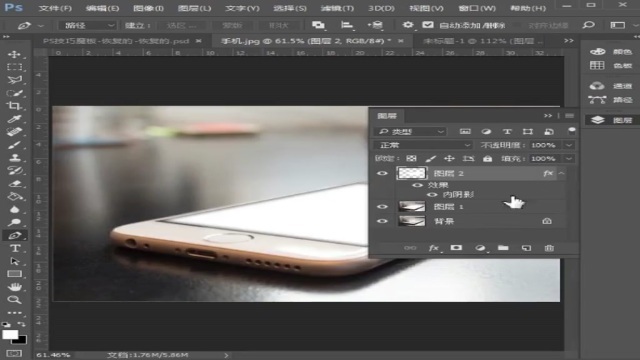Click the 选区 button in options bar
Screen dimensions: 640x360
click(x=182, y=25)
